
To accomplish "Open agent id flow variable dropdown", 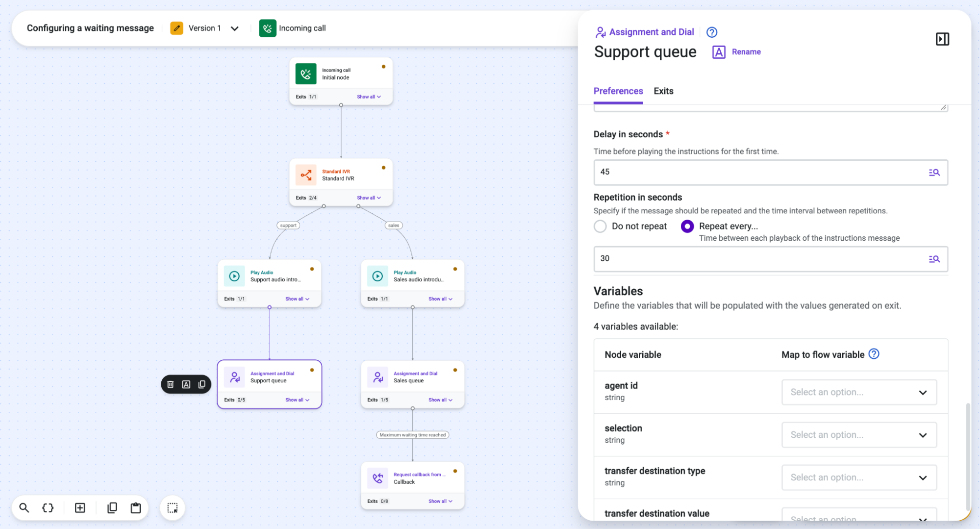I will (x=859, y=392).
